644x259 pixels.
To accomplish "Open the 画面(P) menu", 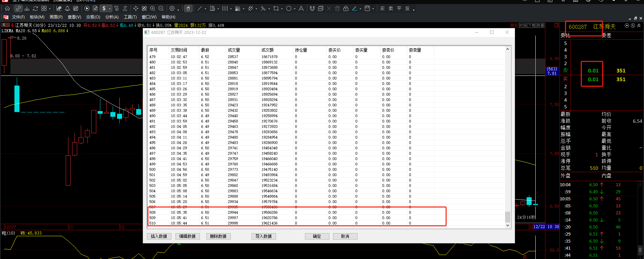I will [x=56, y=17].
